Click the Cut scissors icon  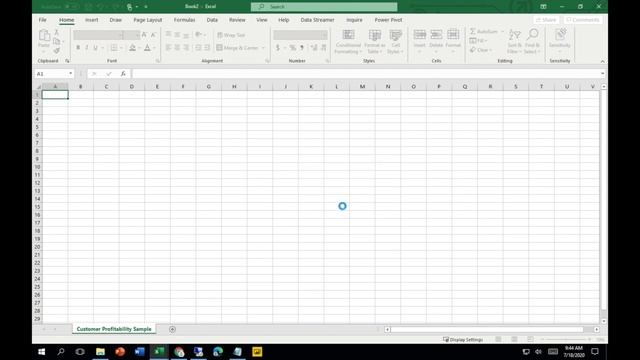click(x=57, y=33)
